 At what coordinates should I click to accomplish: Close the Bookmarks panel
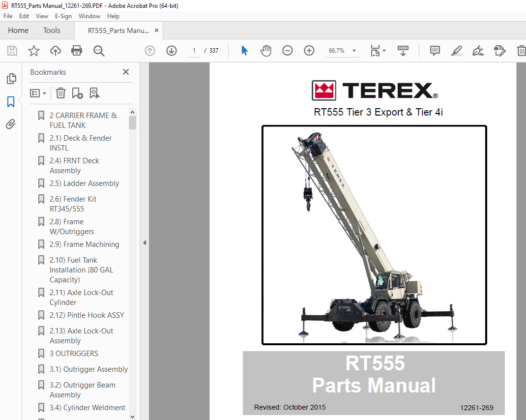coord(126,72)
